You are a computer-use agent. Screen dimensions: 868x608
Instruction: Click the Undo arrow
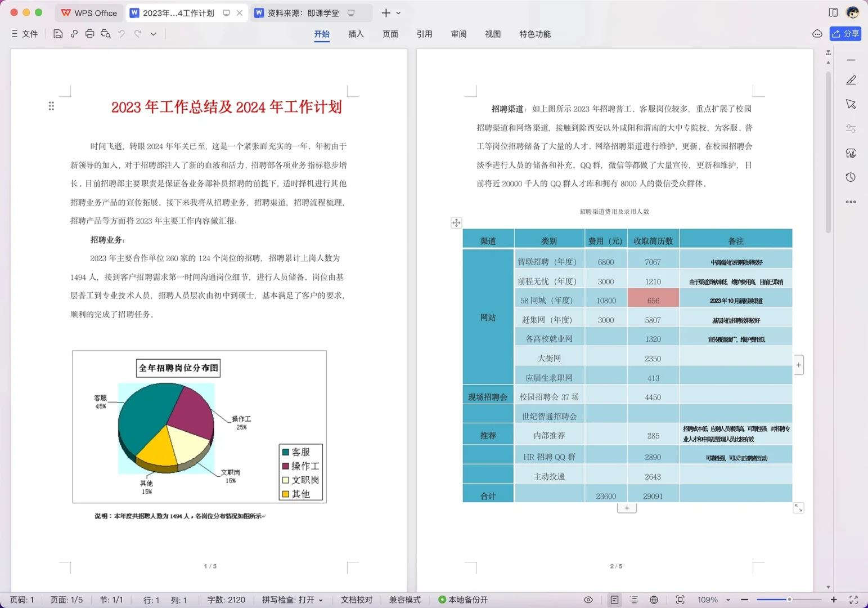(x=122, y=34)
